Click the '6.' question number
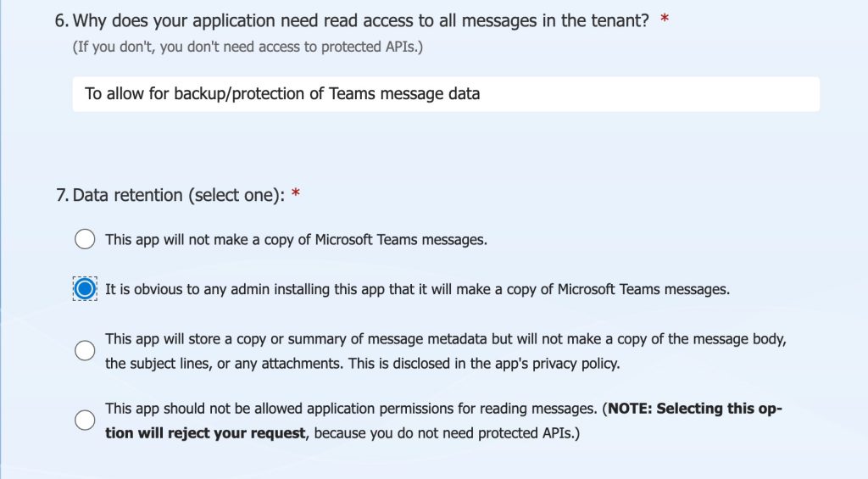Screen dimensions: 868x479 pos(61,21)
